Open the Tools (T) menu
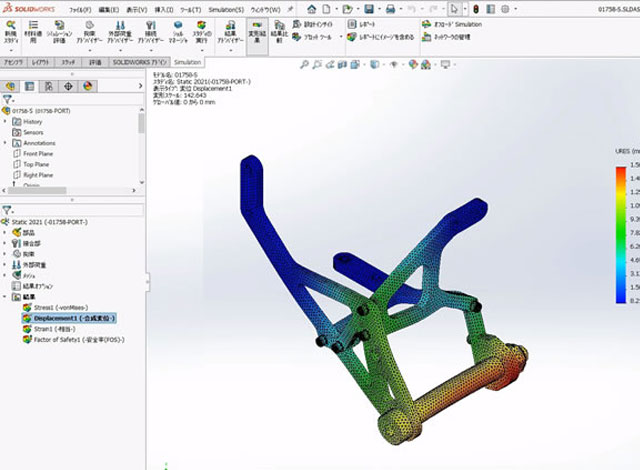This screenshot has width=640, height=470. coord(191,9)
